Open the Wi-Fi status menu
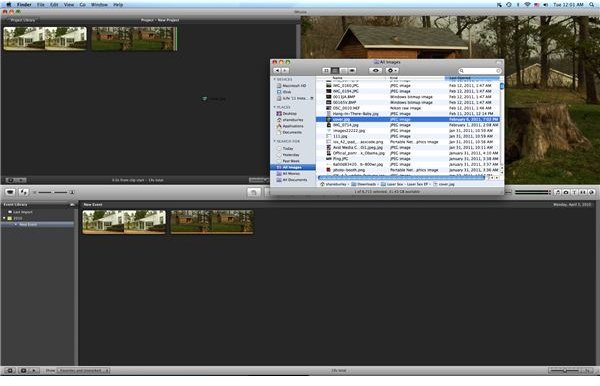Screen dimensions: 600x386 (527, 5)
